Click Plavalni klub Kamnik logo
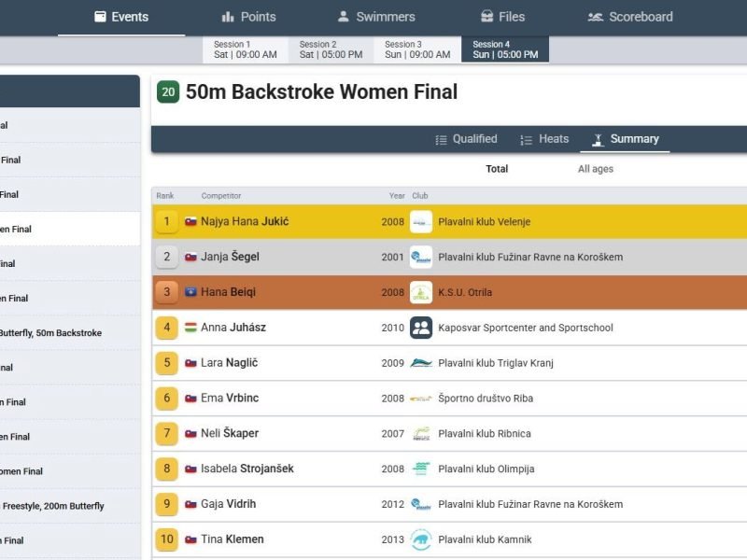The width and height of the screenshot is (747, 560). [x=421, y=539]
